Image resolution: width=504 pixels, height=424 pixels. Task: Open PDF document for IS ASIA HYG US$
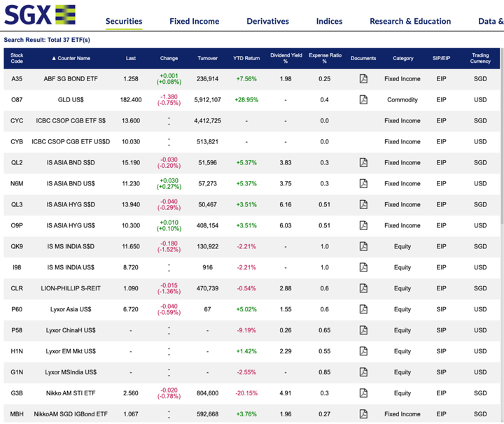click(x=363, y=225)
